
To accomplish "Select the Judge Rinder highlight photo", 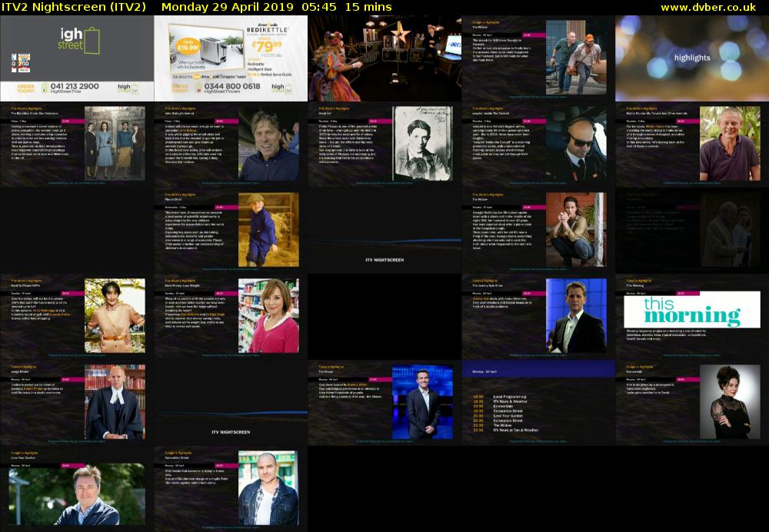I will click(x=115, y=401).
